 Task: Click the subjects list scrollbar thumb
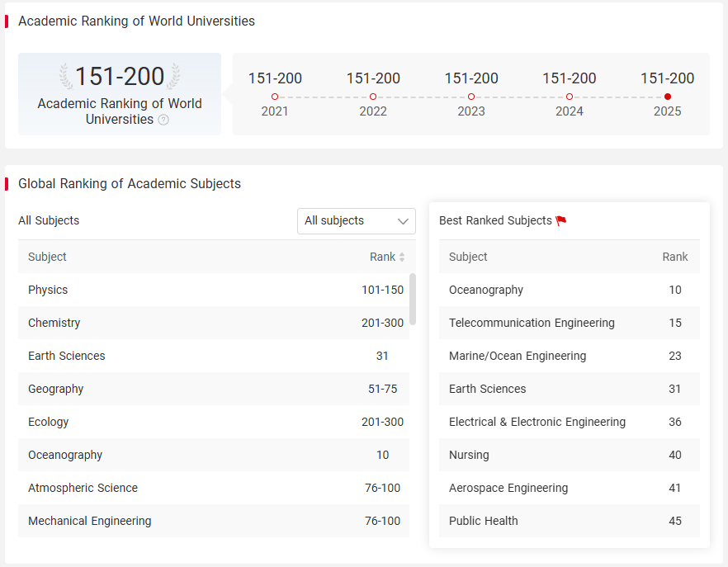413,299
